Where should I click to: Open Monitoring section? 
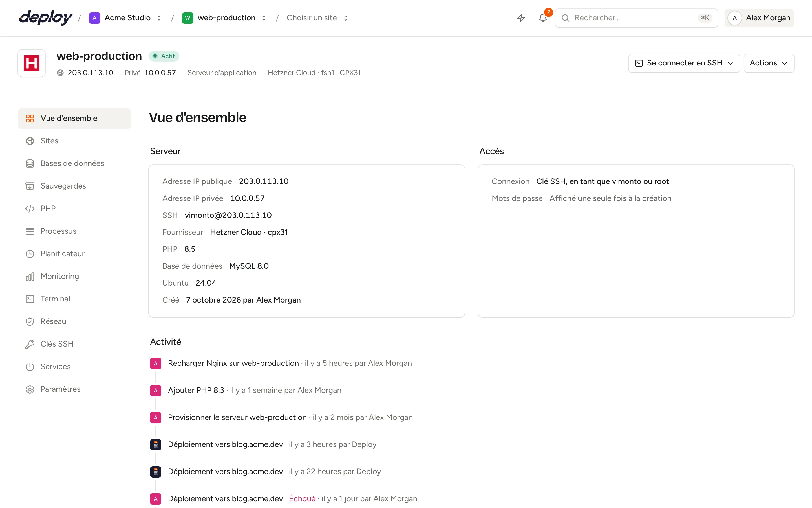click(x=74, y=276)
